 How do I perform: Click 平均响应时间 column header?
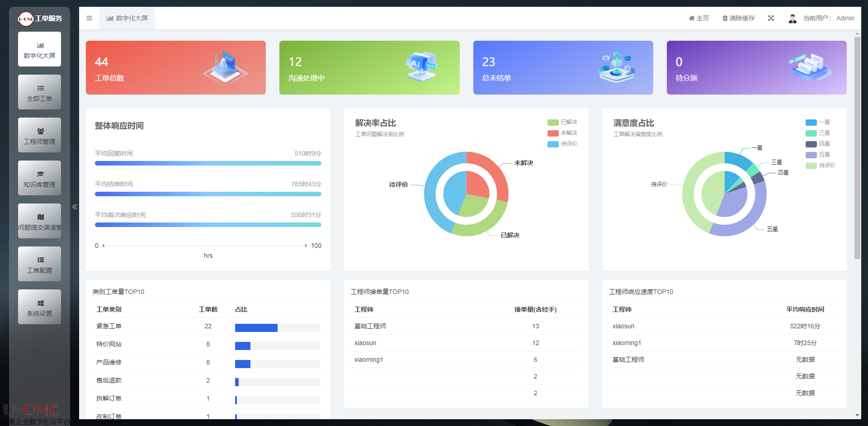click(x=805, y=309)
